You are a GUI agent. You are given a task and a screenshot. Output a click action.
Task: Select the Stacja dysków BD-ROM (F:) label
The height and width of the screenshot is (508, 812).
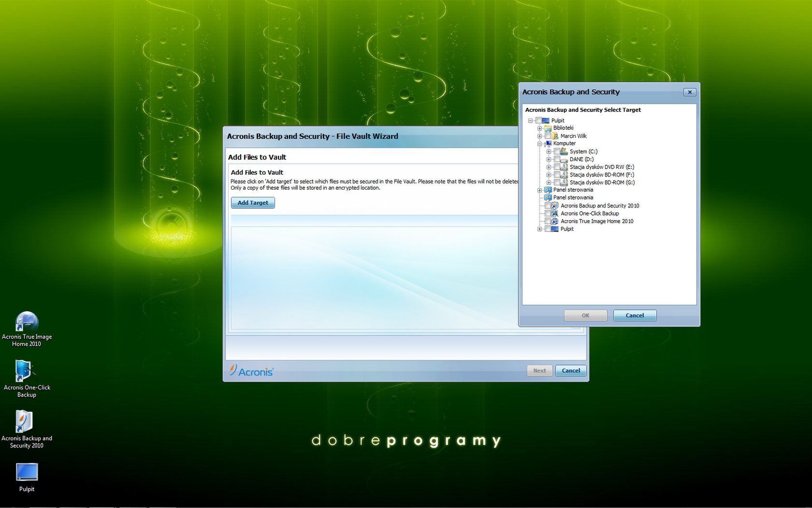pyautogui.click(x=602, y=175)
